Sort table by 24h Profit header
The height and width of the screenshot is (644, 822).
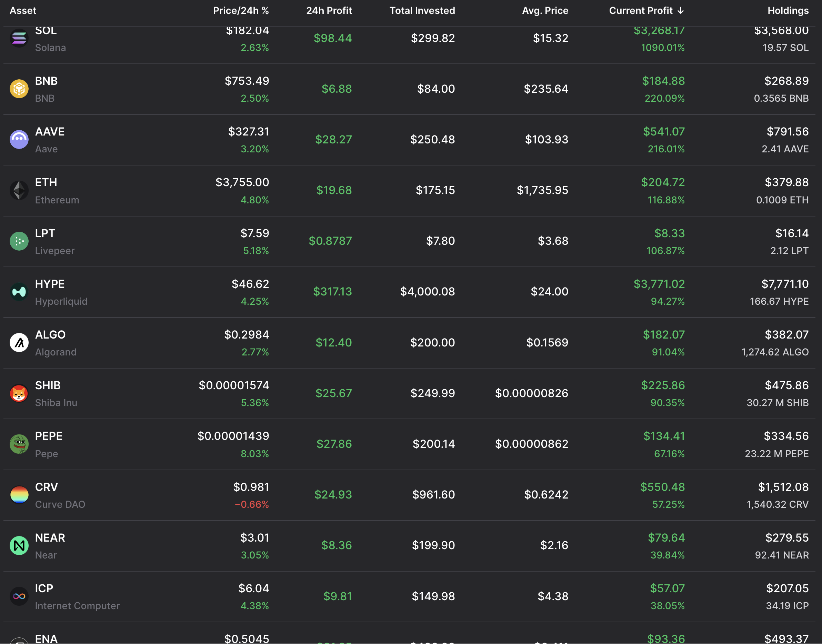point(329,11)
